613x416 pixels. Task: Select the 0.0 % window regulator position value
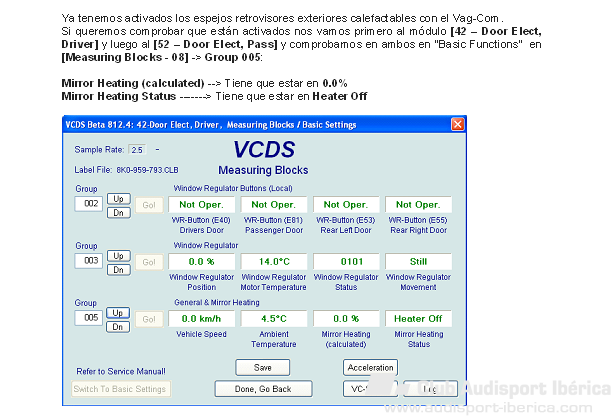[201, 262]
